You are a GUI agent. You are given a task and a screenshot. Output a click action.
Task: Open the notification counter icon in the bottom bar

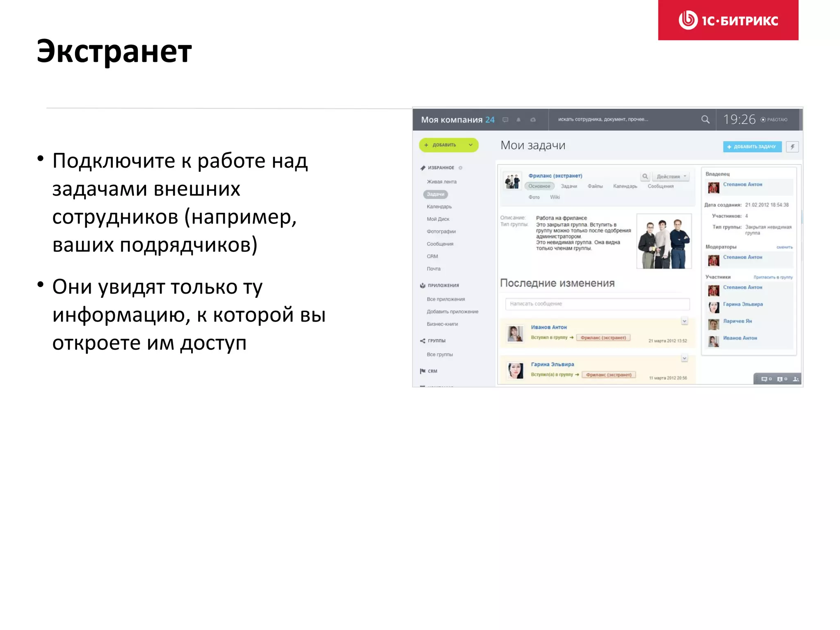[782, 379]
